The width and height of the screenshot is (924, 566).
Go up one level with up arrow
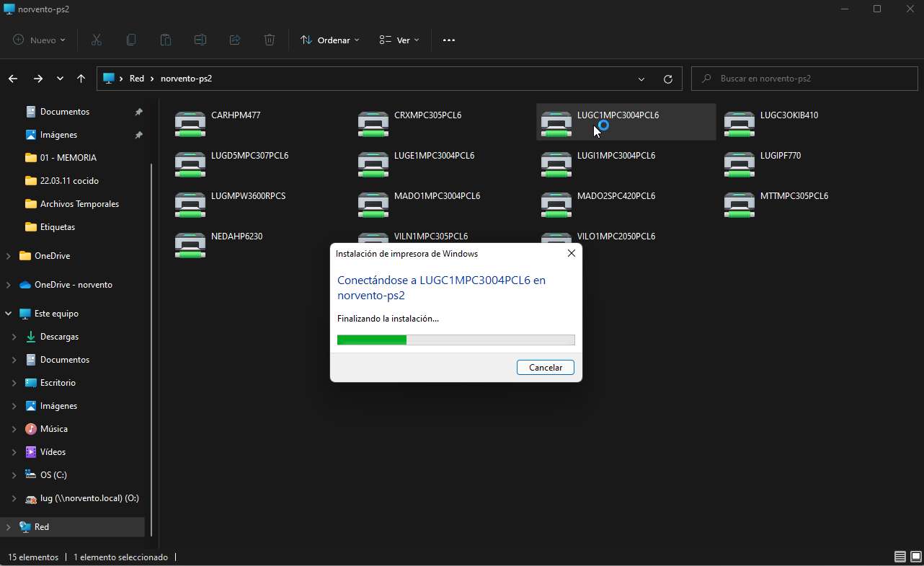pyautogui.click(x=81, y=79)
